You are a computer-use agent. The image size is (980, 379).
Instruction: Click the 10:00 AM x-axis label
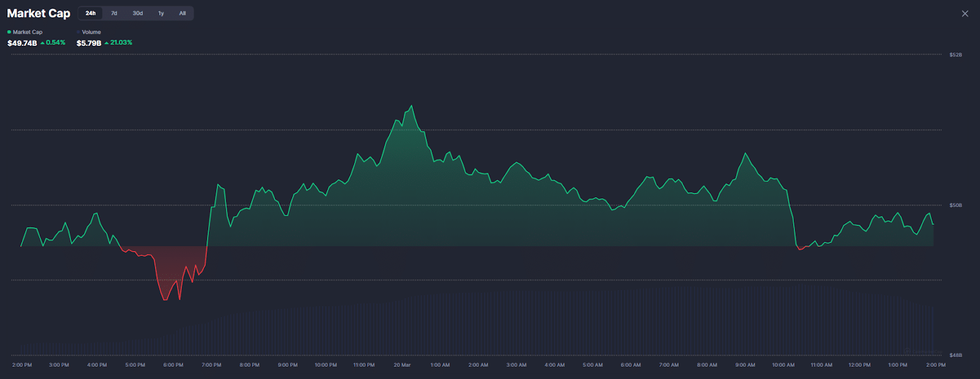click(783, 365)
